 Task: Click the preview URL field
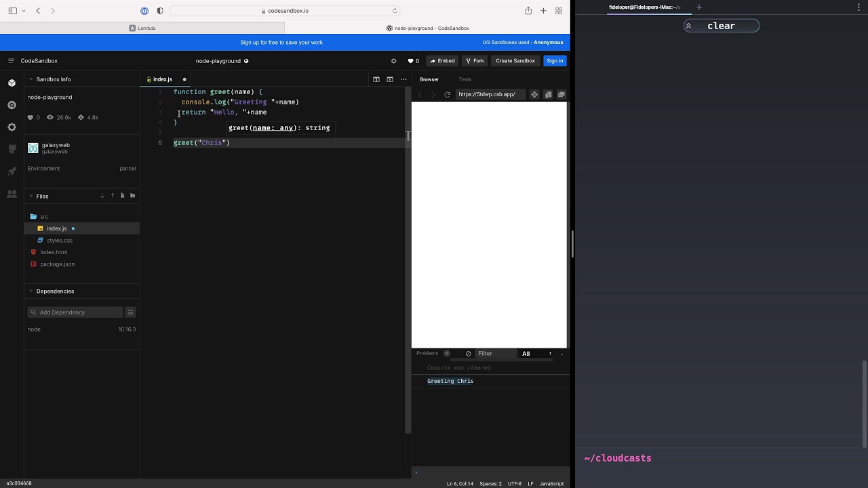(491, 94)
